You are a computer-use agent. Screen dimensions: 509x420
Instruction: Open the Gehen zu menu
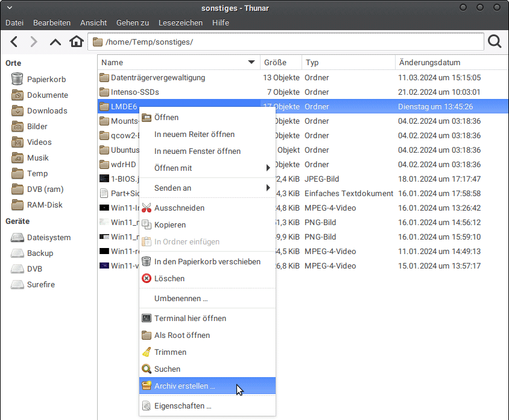point(133,23)
